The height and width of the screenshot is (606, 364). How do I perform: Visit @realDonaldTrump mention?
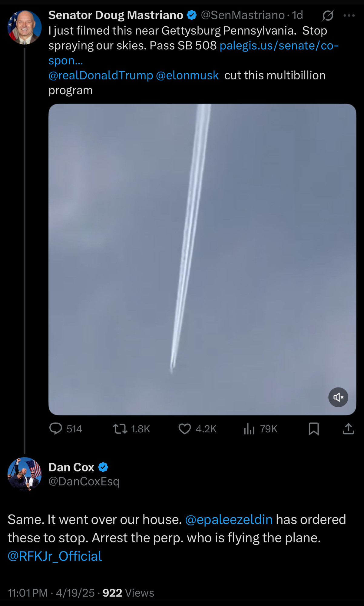pyautogui.click(x=101, y=75)
